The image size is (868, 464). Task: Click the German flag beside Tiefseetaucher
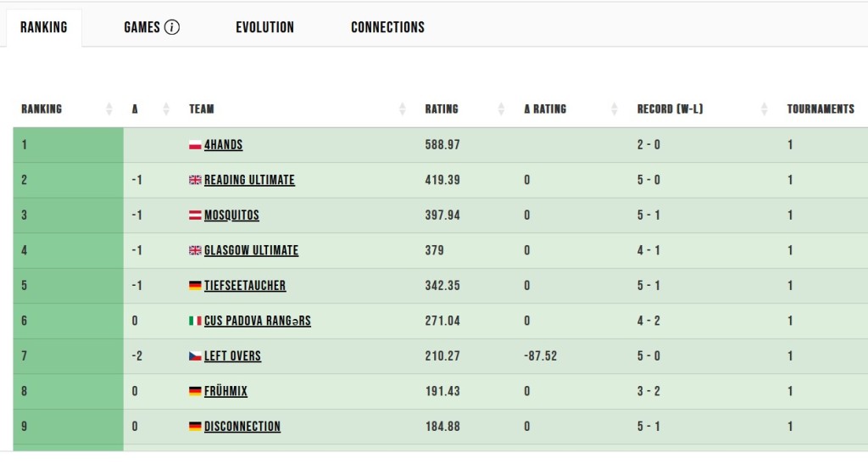[195, 286]
